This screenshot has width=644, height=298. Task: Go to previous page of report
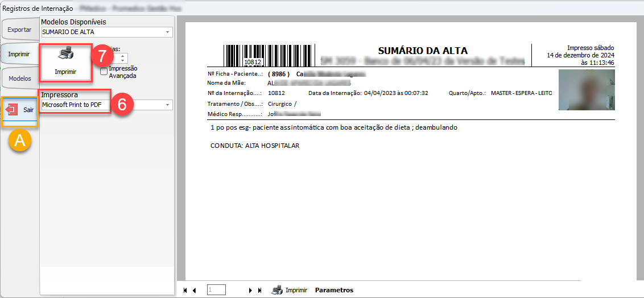coord(195,290)
